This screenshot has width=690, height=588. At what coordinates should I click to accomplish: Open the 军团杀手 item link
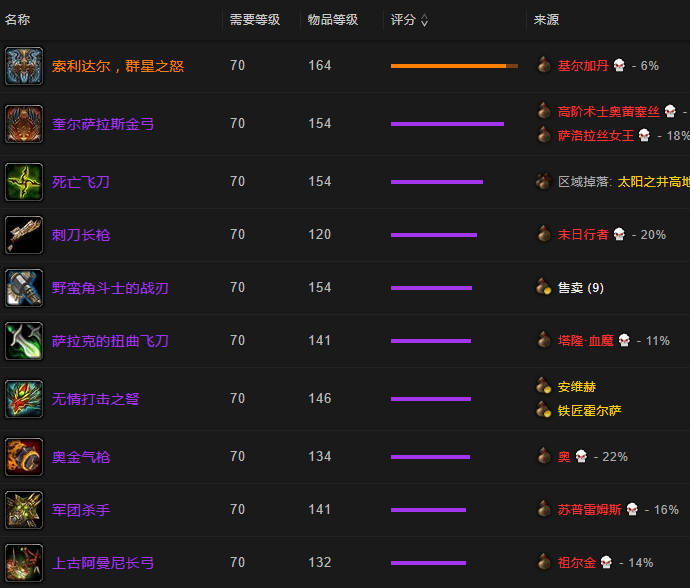(81, 510)
